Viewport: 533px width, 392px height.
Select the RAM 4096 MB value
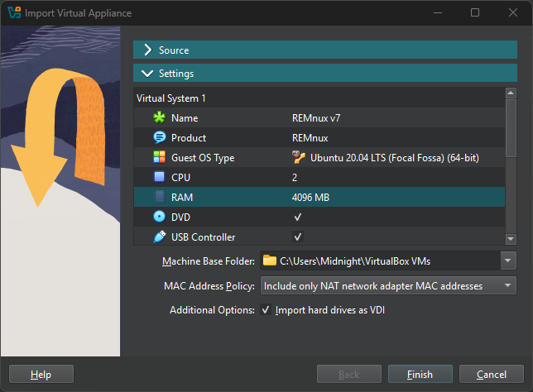(x=311, y=198)
